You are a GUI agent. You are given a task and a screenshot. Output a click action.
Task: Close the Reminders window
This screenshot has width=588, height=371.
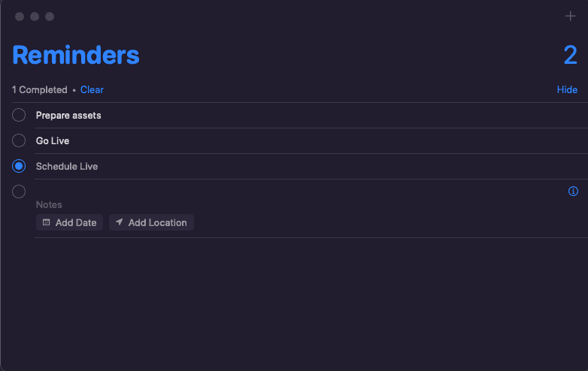coord(20,17)
